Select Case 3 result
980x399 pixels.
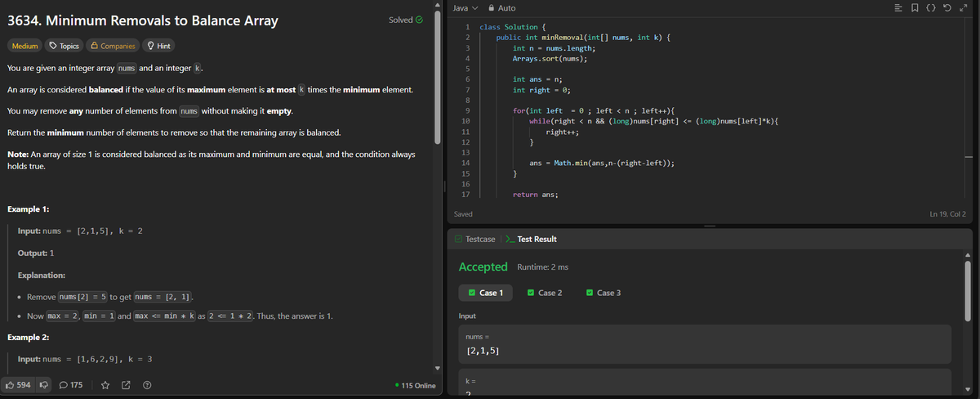pyautogui.click(x=604, y=292)
